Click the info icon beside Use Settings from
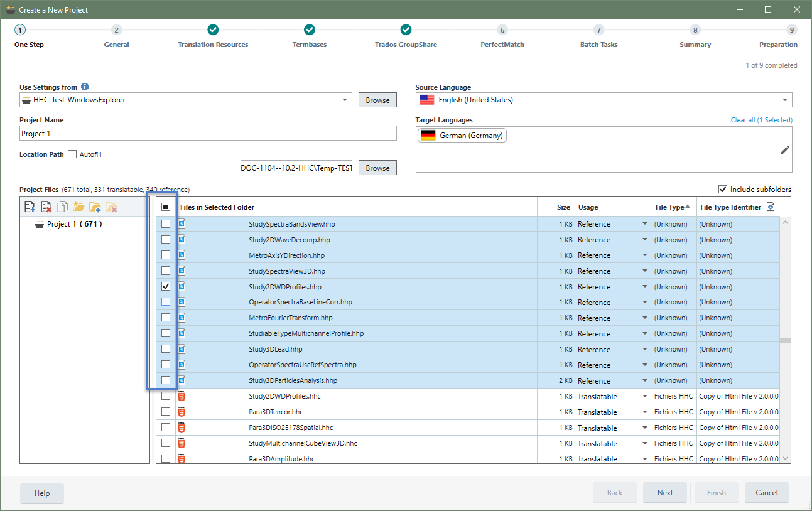 pyautogui.click(x=85, y=87)
